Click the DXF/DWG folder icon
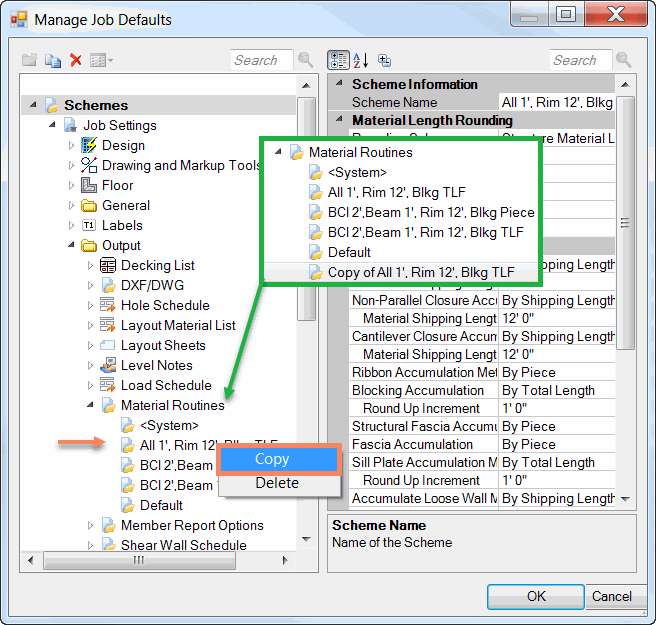 tap(108, 285)
